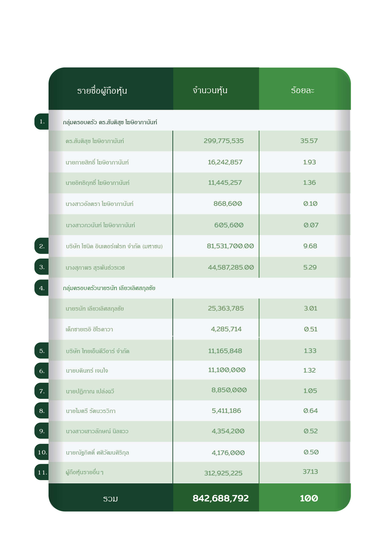392x555 pixels.
Task: Click the number 10 row badge
Action: coord(42,452)
